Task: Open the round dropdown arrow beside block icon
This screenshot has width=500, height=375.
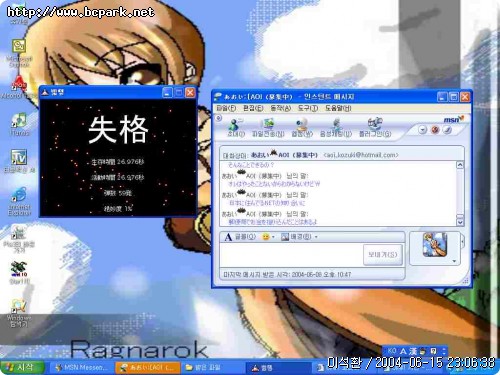Action: 423,130
